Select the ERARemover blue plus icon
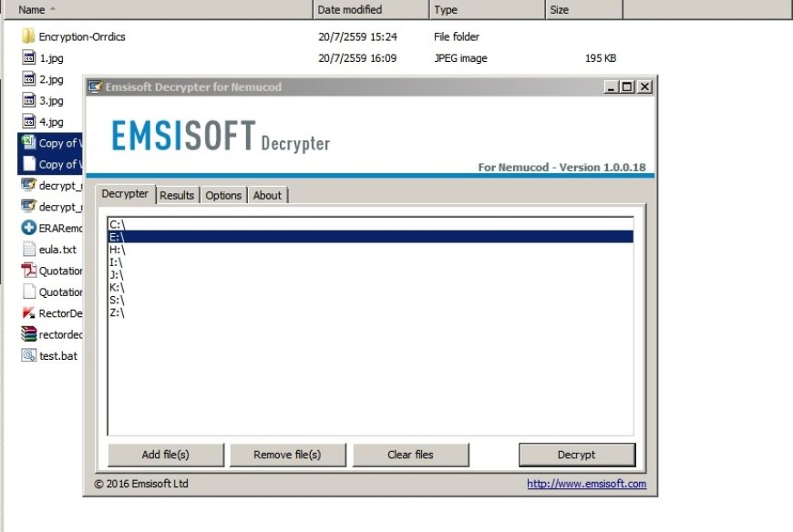Viewport: 793px width, 532px height. [x=29, y=228]
